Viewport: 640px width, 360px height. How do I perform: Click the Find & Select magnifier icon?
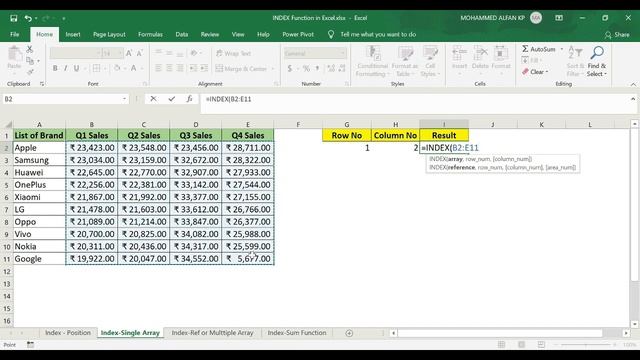[597, 53]
